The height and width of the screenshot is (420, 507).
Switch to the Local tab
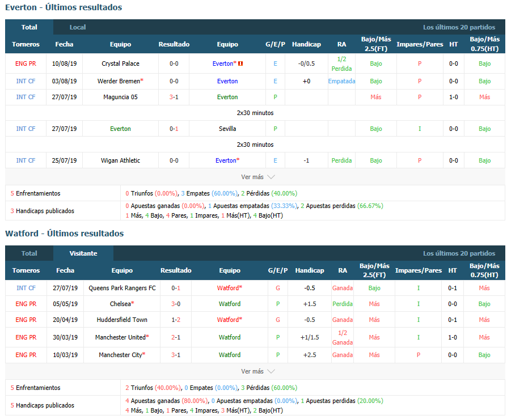[78, 27]
